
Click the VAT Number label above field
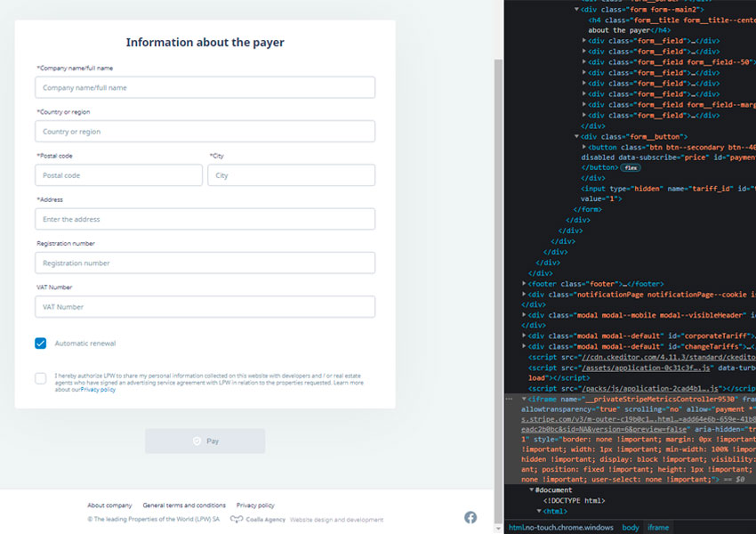click(54, 287)
